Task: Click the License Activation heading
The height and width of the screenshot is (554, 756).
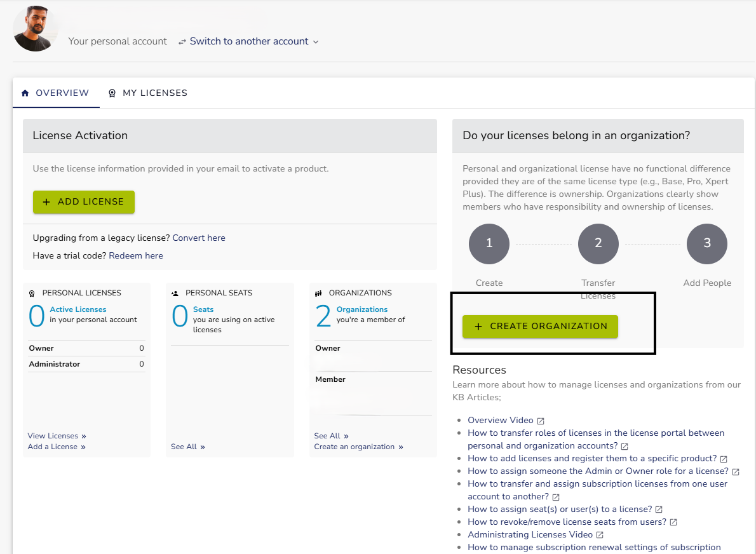Action: (x=80, y=135)
